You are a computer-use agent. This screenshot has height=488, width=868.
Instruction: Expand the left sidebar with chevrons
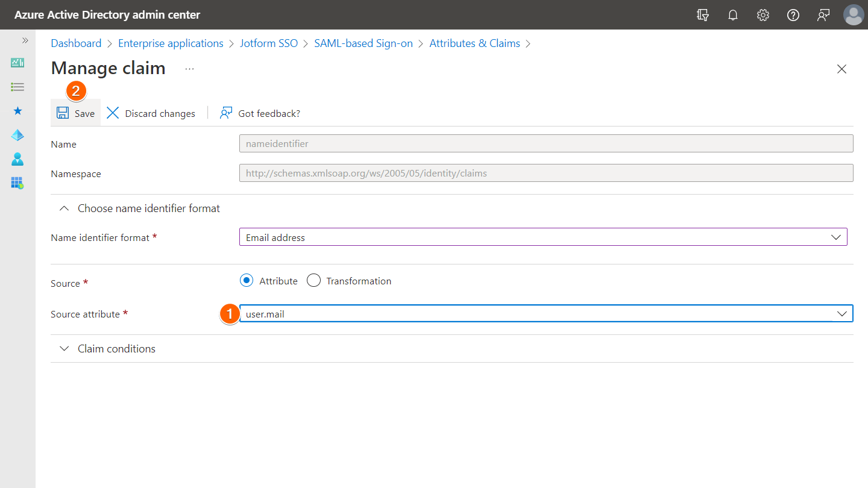tap(25, 40)
